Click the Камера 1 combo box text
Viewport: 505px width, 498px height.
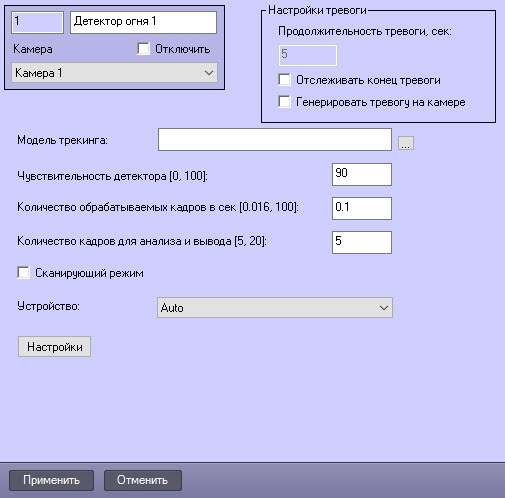coord(39,73)
